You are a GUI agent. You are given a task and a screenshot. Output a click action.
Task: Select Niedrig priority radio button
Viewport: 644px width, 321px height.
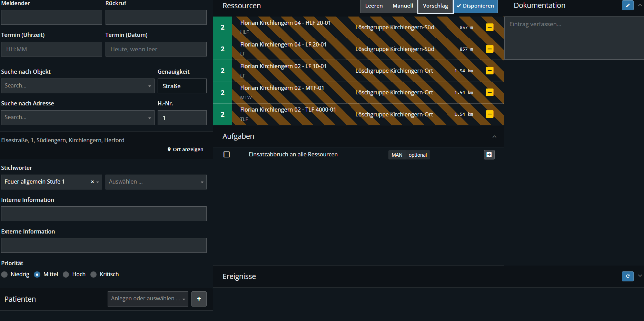click(x=4, y=275)
